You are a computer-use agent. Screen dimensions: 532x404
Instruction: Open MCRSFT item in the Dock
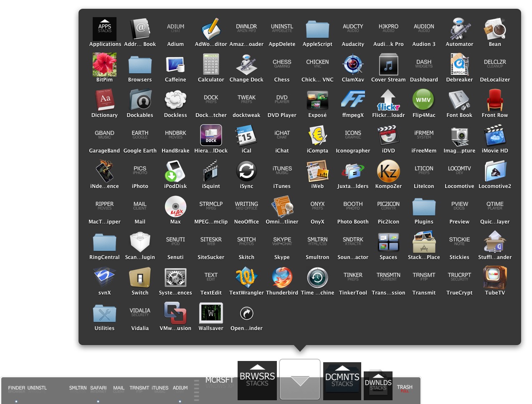pos(219,381)
